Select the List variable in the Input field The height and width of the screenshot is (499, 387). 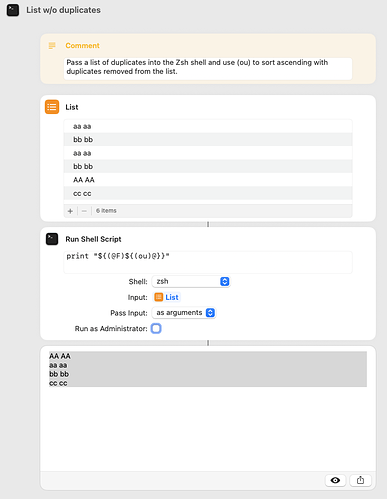tap(167, 297)
